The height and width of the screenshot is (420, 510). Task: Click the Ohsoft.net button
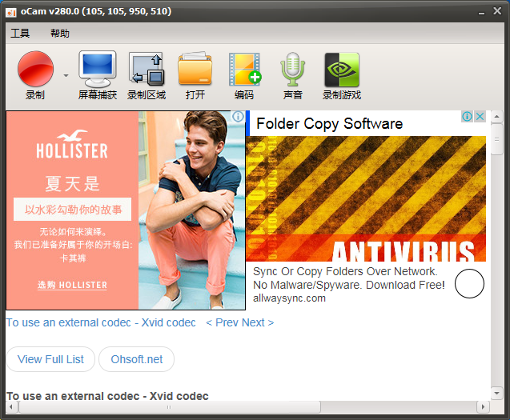pyautogui.click(x=136, y=359)
